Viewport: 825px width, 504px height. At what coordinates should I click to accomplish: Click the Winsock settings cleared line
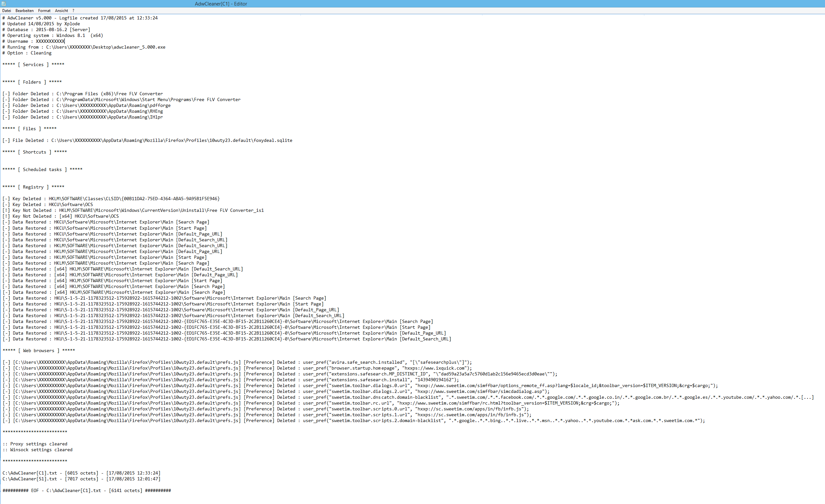(x=38, y=450)
